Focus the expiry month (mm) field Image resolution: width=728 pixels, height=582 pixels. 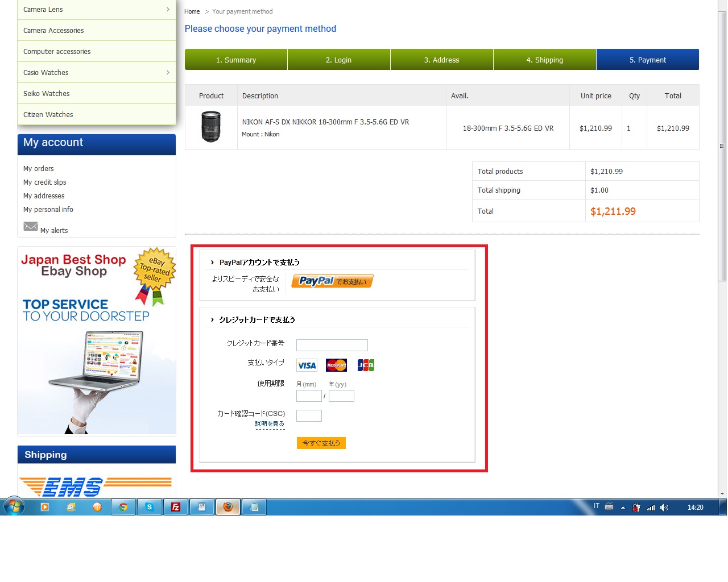pyautogui.click(x=309, y=396)
